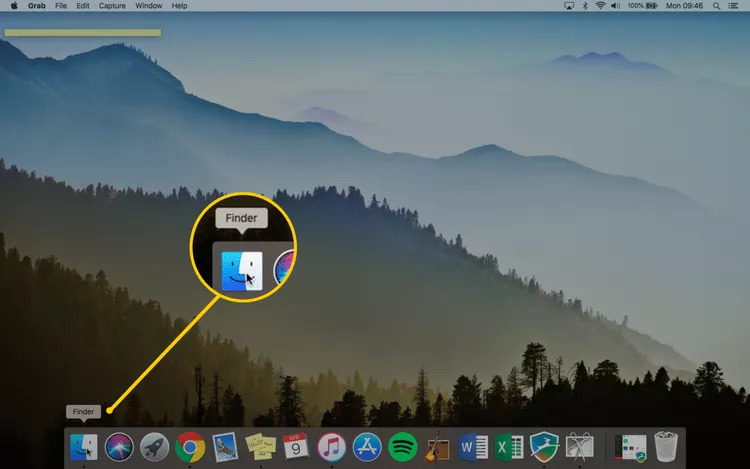Open the Stickies notes app
The width and height of the screenshot is (750, 469).
tap(261, 446)
